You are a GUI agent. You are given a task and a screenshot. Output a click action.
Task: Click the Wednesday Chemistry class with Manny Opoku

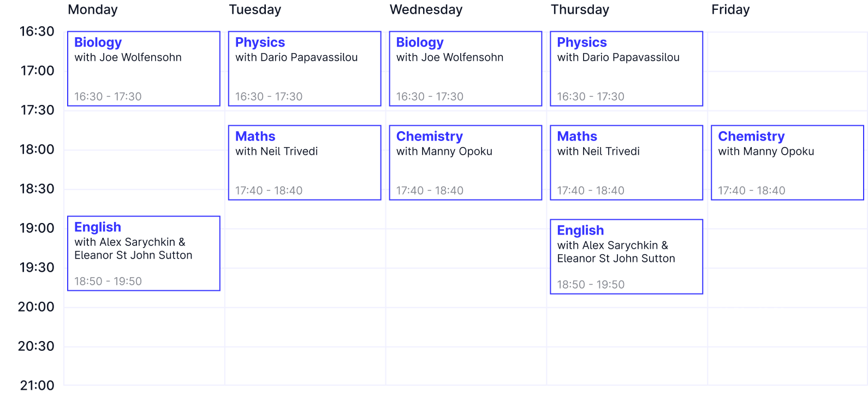click(464, 163)
